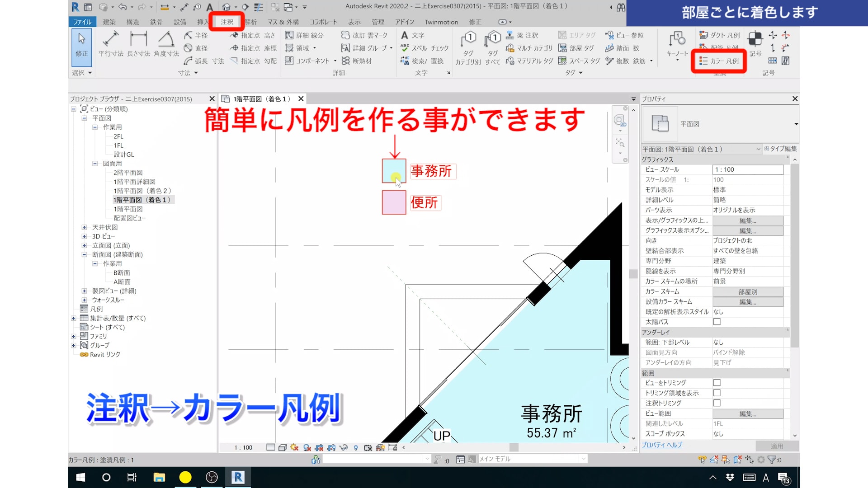Click the 部屋別 color scheme button

[748, 291]
